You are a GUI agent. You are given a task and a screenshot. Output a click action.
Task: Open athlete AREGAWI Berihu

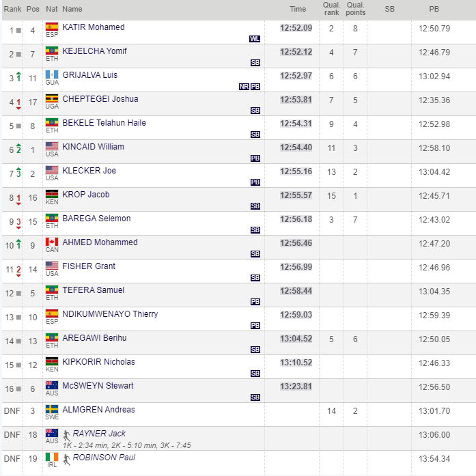pos(94,338)
